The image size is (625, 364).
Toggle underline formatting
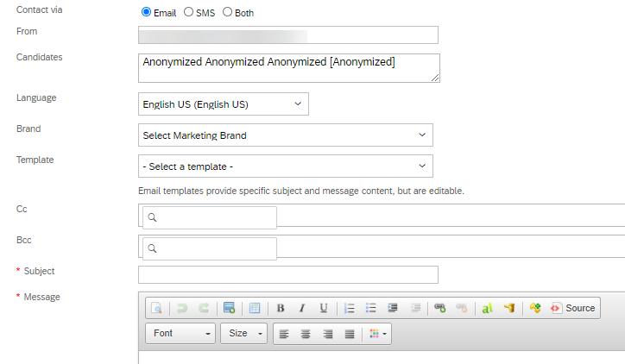click(324, 308)
